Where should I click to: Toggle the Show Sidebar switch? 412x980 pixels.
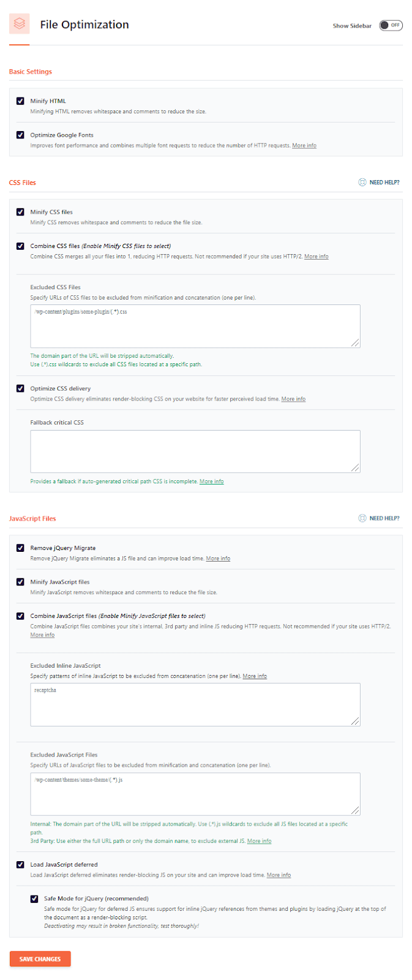391,25
